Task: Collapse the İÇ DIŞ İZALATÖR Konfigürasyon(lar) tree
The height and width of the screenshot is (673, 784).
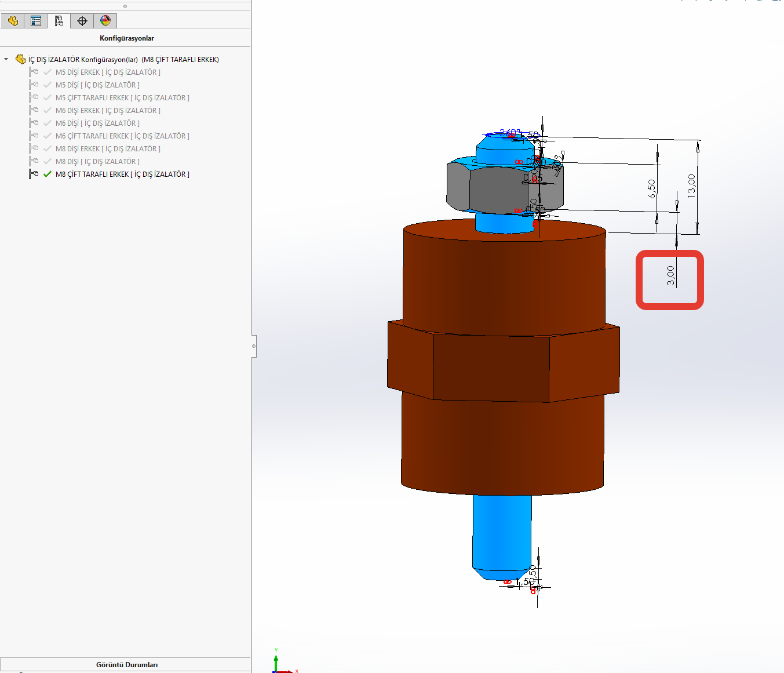Action: tap(6, 59)
